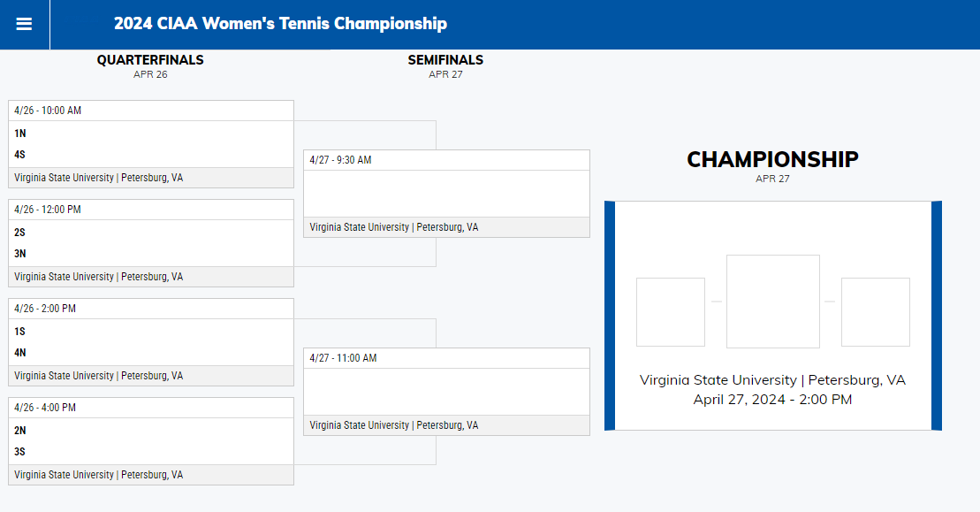Viewport: 980px width, 512px height.
Task: Select seed 4S in the first quarterfinal
Action: pos(18,153)
